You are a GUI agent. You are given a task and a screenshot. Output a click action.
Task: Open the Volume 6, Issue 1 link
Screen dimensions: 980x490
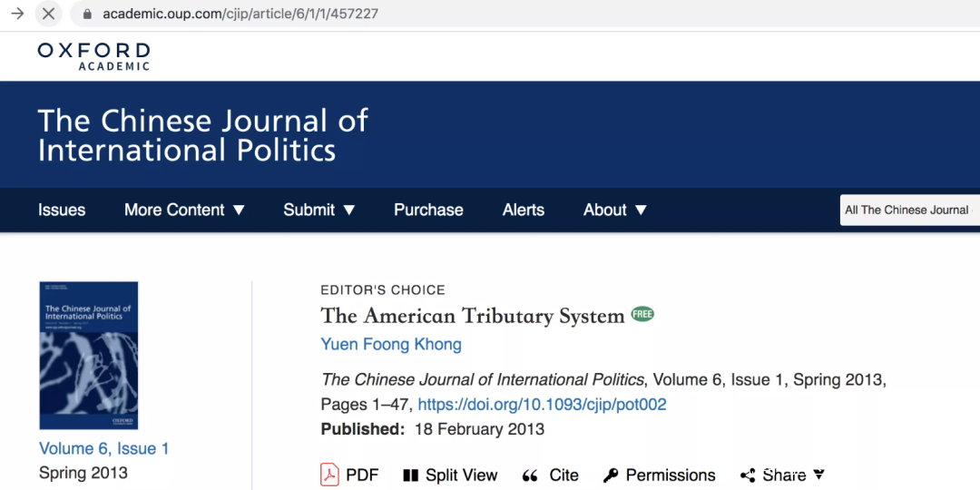click(103, 448)
